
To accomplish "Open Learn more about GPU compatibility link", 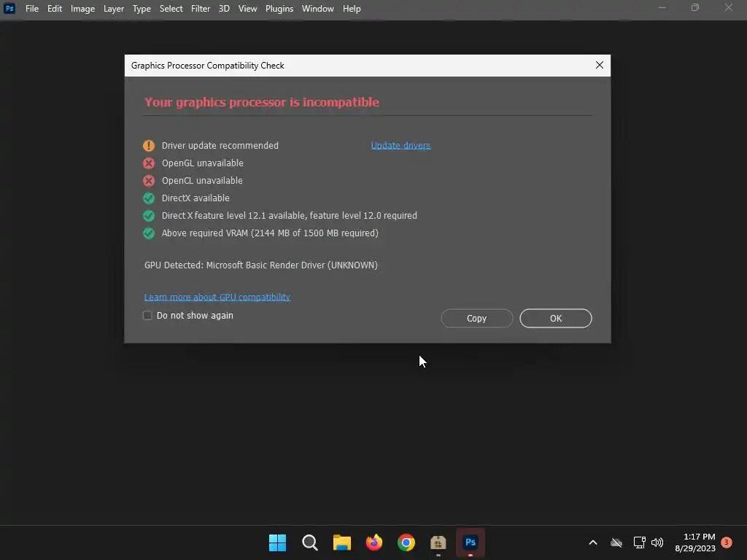I will coord(217,297).
